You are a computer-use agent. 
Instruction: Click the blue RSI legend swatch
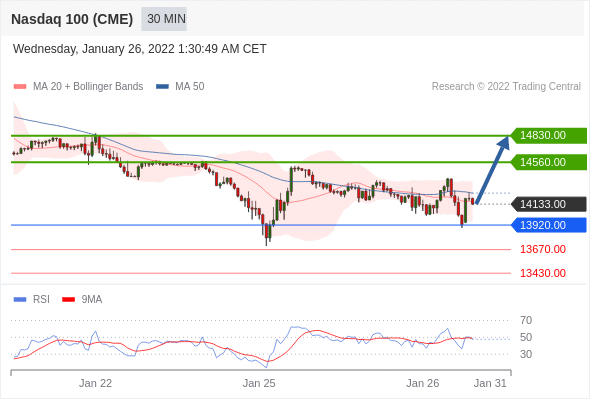coord(20,300)
